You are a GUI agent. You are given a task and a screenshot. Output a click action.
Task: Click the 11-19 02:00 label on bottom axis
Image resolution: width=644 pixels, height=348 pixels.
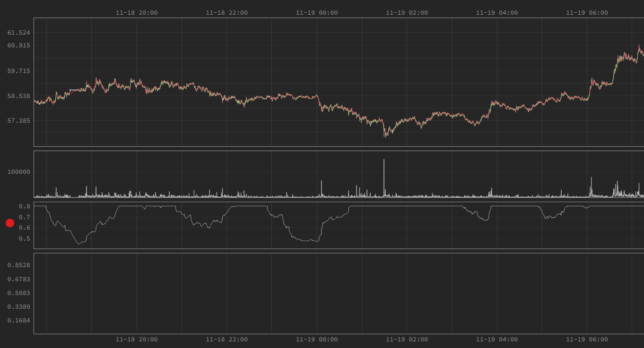click(x=407, y=339)
